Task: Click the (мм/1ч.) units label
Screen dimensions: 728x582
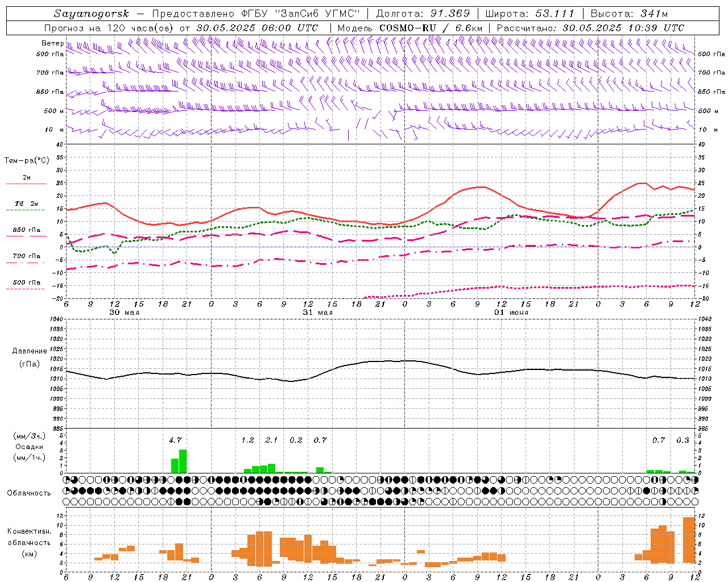Action: click(x=29, y=458)
